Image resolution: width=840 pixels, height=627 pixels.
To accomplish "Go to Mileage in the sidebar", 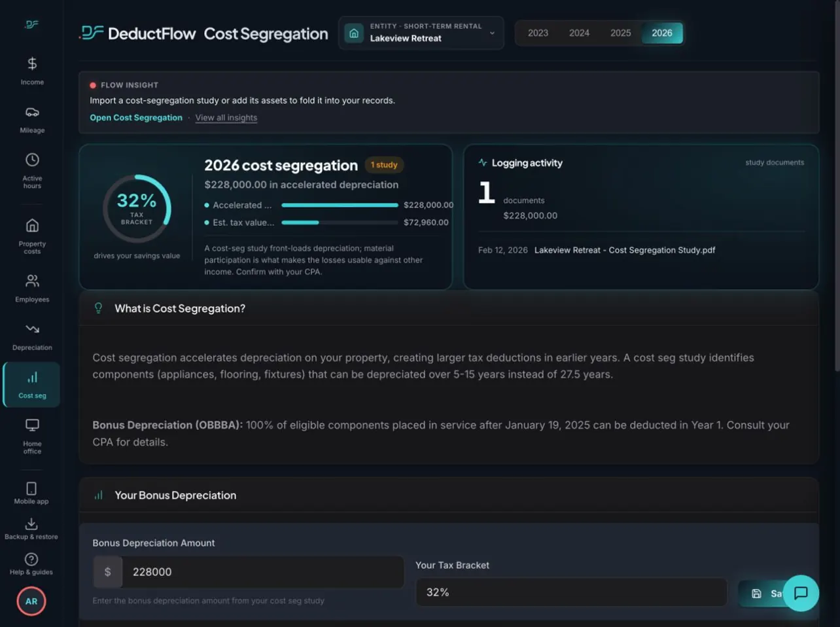I will [32, 120].
